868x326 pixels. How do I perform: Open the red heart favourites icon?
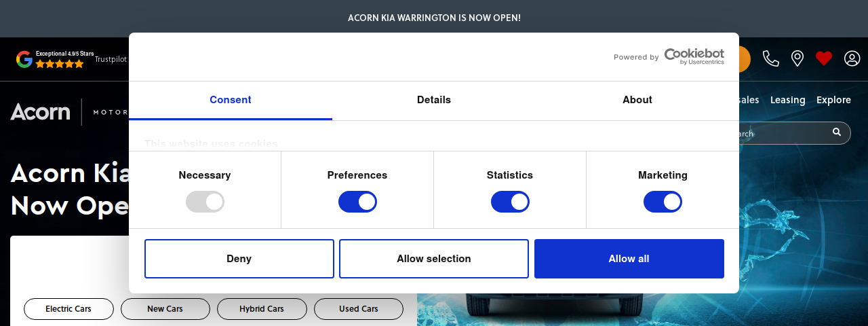point(824,58)
